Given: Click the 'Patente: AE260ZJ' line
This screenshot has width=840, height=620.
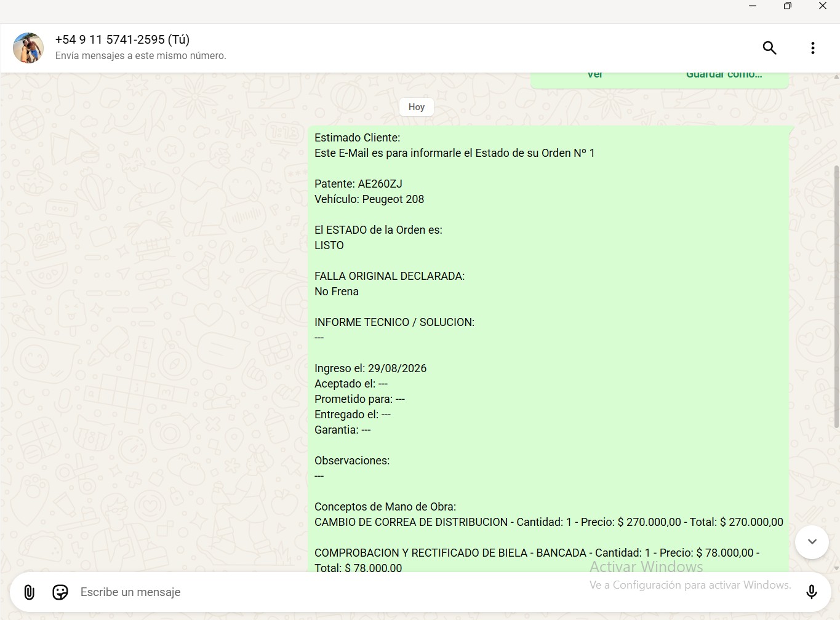Looking at the screenshot, I should tap(358, 184).
